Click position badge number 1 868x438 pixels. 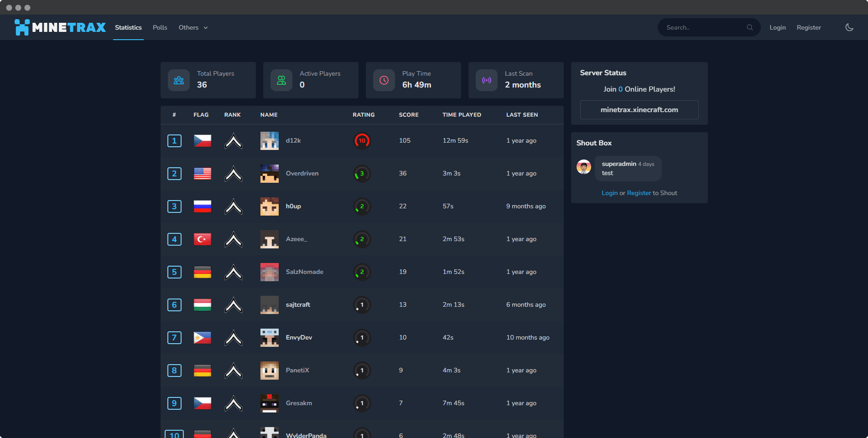[x=174, y=141]
